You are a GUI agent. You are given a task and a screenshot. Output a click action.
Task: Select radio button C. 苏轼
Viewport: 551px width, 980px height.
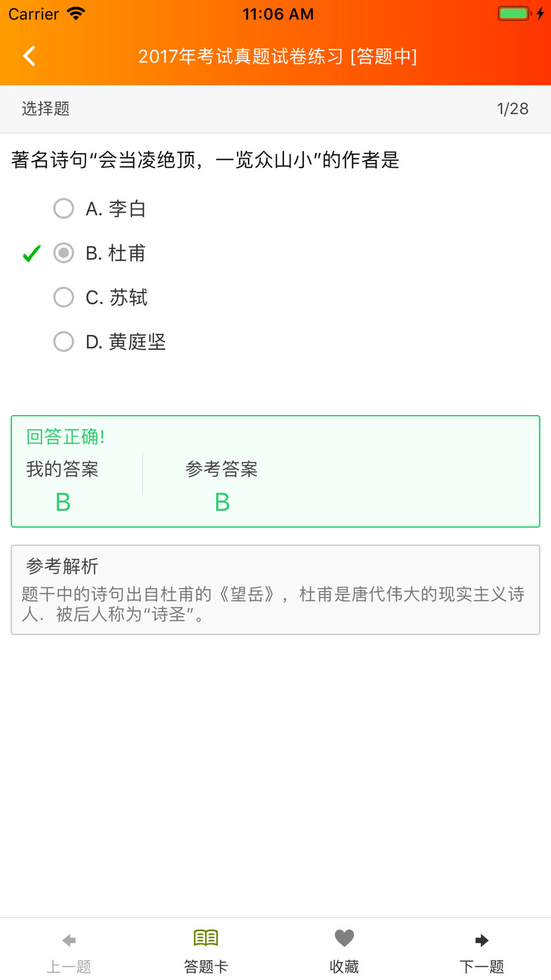tap(64, 297)
